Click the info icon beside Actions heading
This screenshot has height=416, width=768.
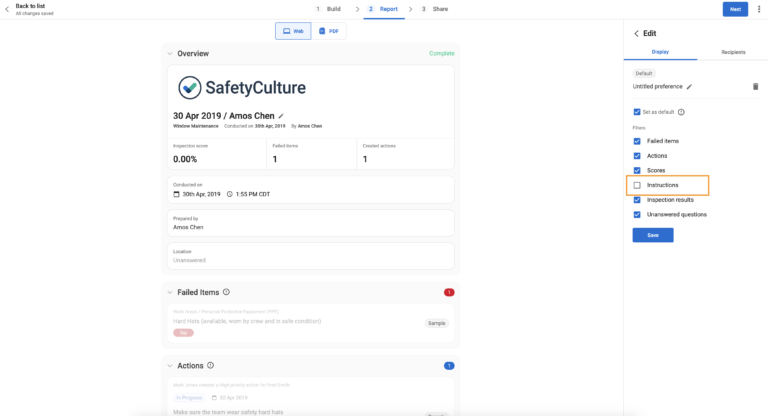[x=211, y=366]
